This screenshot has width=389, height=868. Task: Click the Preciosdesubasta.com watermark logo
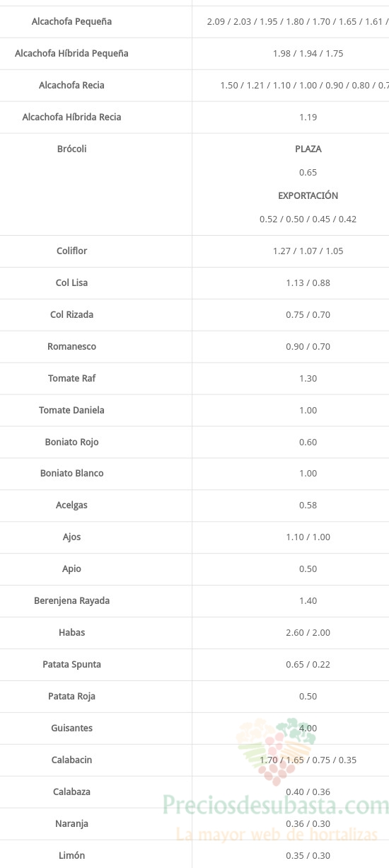coord(276,806)
